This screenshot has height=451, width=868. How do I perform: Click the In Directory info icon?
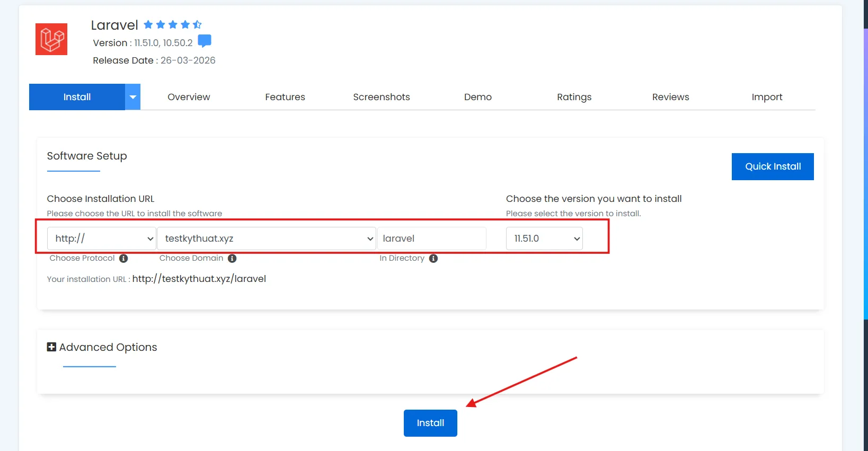433,259
